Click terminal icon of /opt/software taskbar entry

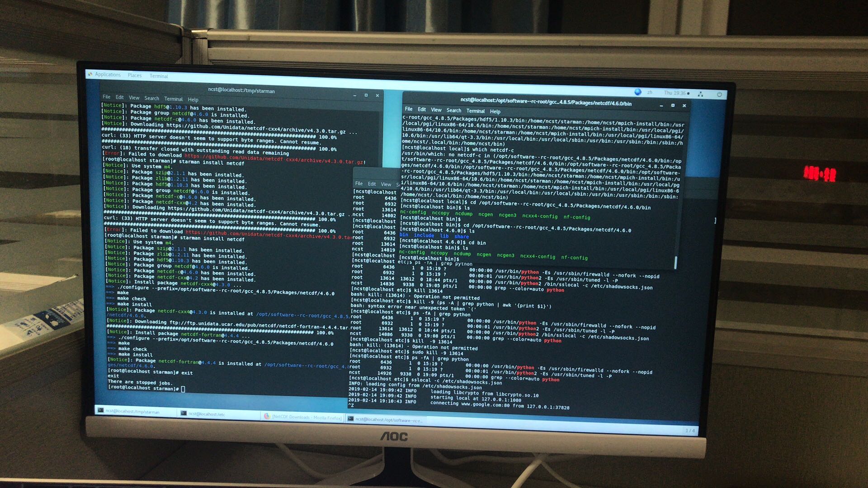(350, 419)
